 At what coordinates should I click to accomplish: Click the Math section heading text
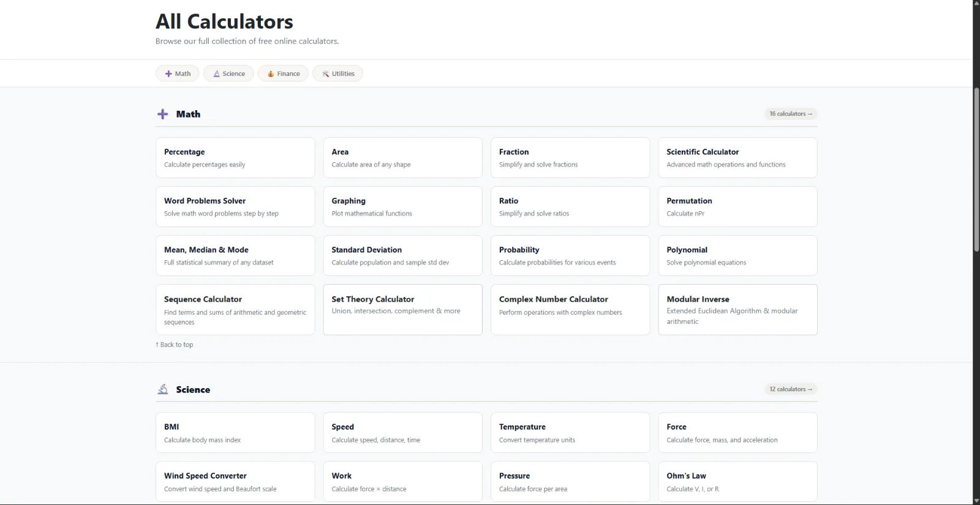tap(188, 114)
